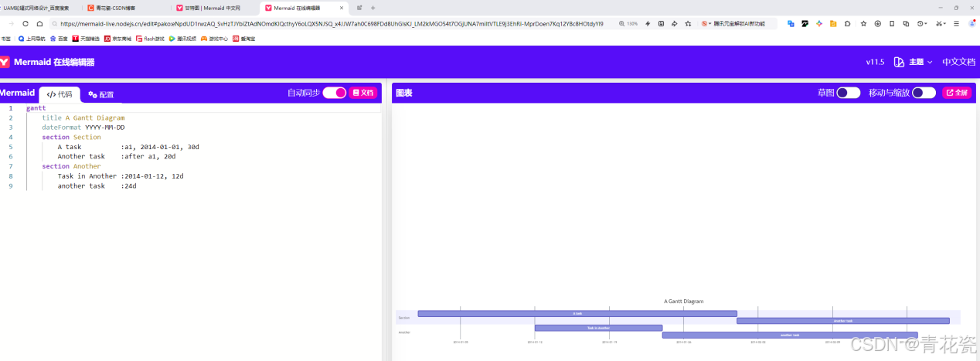Image resolution: width=980 pixels, height=361 pixels.
Task: Click the 'gantt' keyword on line 1
Action: coord(36,108)
